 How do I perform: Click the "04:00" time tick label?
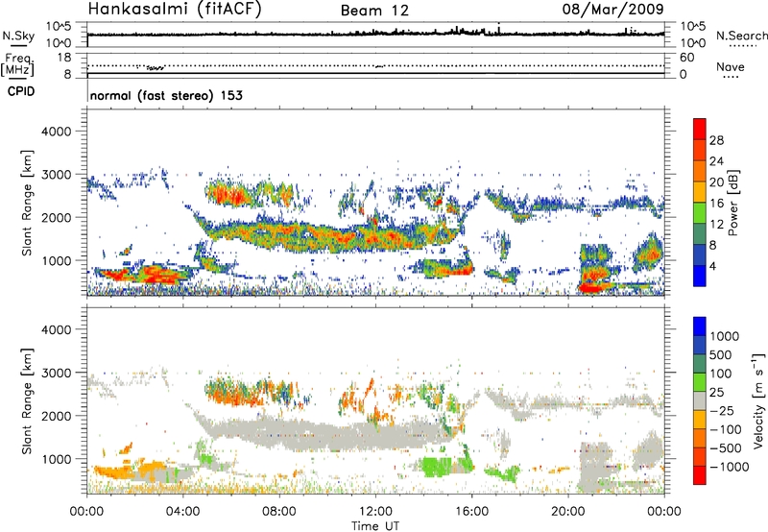pos(183,512)
